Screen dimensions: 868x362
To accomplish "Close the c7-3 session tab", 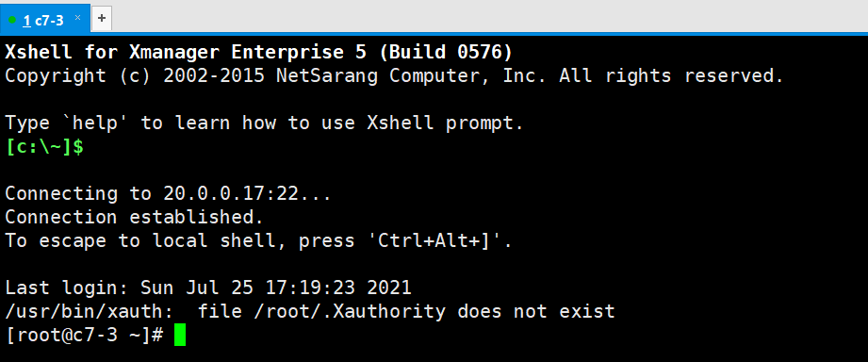I will [77, 18].
